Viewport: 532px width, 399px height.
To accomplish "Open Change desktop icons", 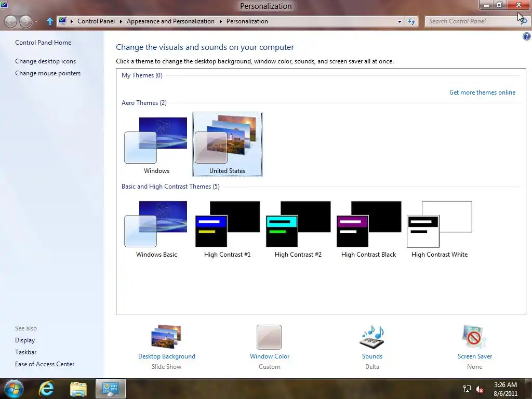I will [x=46, y=61].
